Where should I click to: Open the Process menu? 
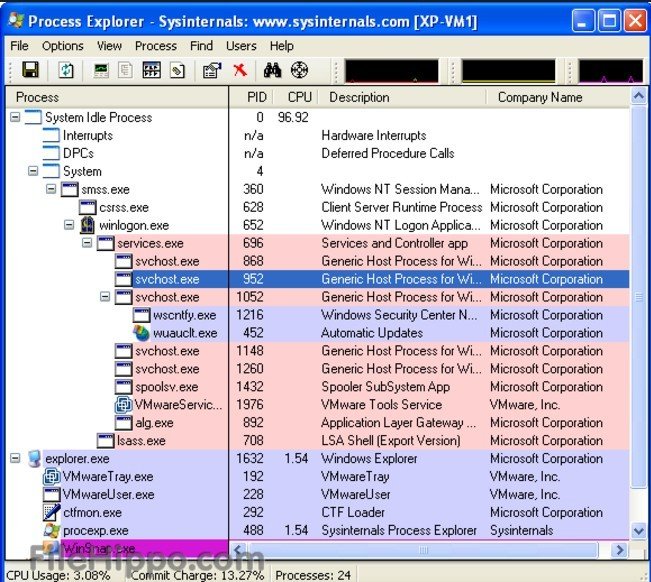pyautogui.click(x=156, y=46)
